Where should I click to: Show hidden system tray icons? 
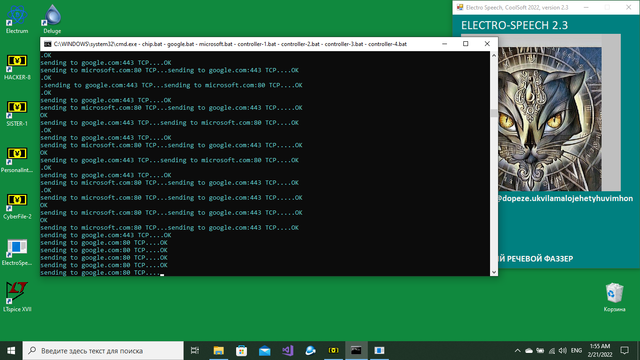(x=517, y=351)
